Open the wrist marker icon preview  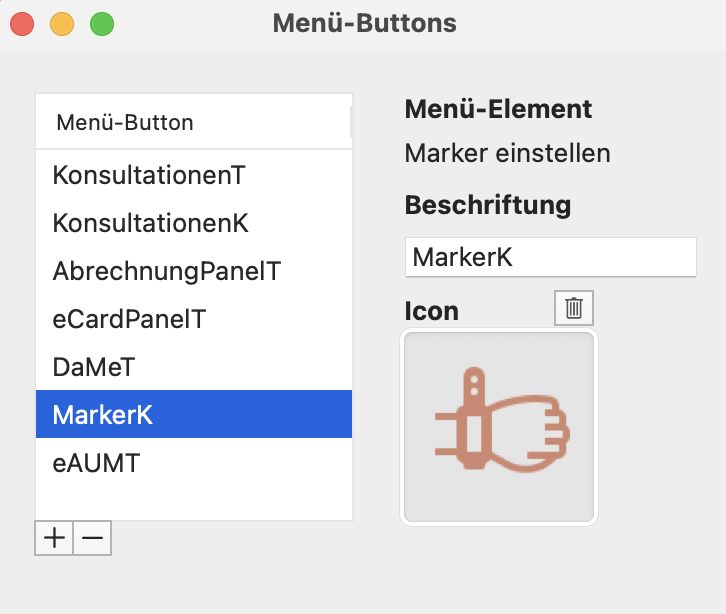click(499, 427)
